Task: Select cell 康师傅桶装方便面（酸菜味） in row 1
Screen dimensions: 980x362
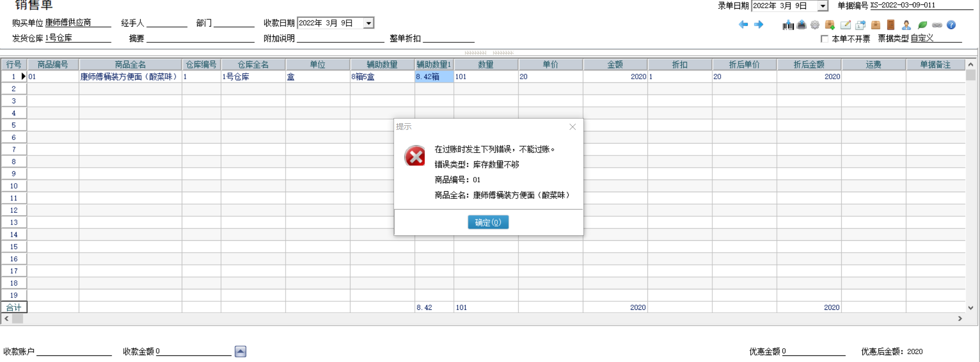Action: tap(130, 77)
